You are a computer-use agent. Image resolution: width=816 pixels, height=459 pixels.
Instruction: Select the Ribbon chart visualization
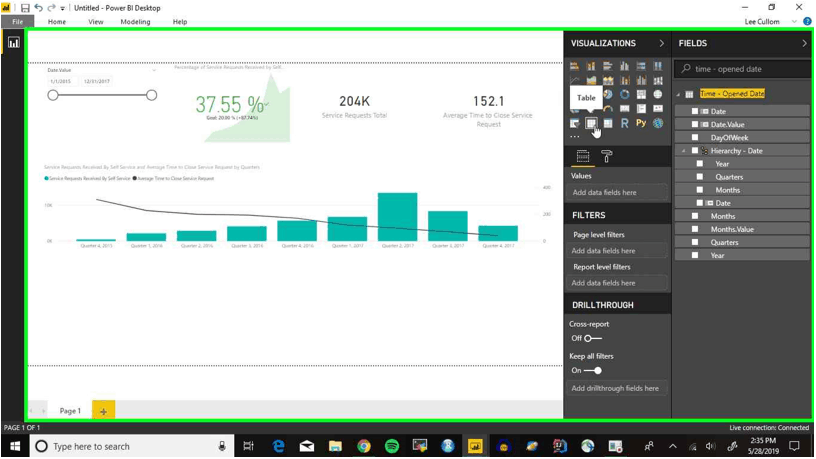click(x=658, y=80)
